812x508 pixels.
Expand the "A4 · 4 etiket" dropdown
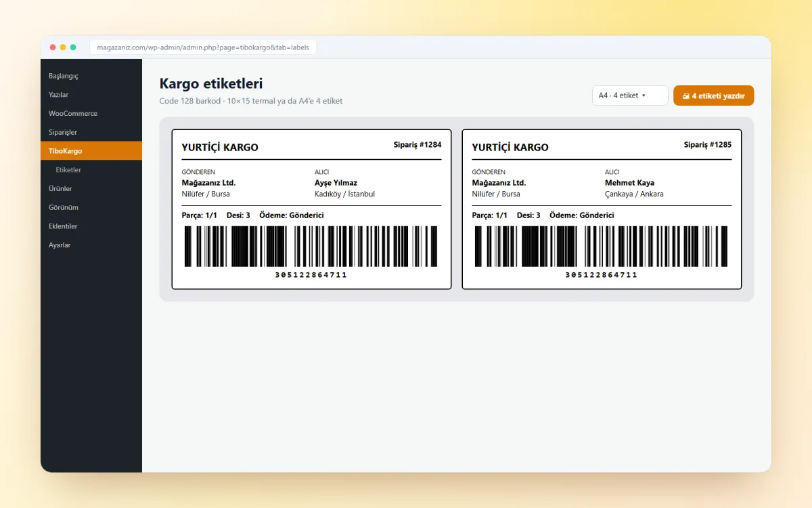[630, 96]
